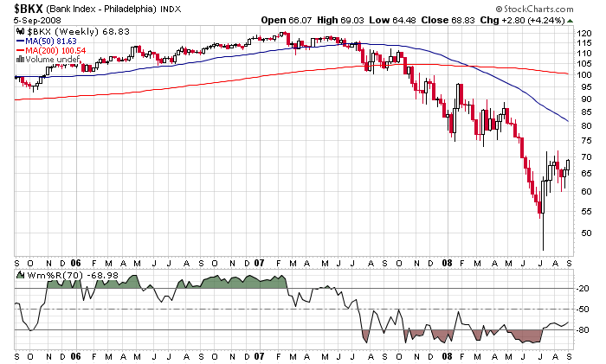Click the 55 price axis label
Screen dimensions: 606x364
pos(586,212)
